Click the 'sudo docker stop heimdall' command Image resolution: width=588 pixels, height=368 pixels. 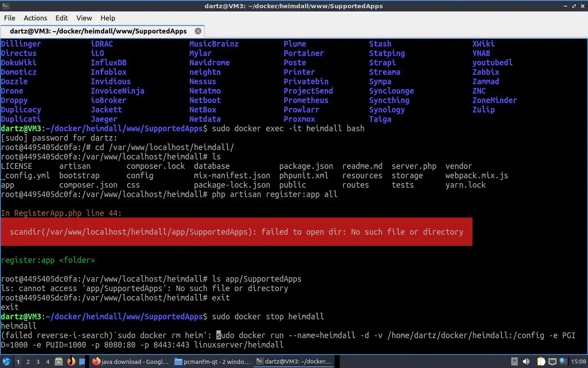coord(268,316)
